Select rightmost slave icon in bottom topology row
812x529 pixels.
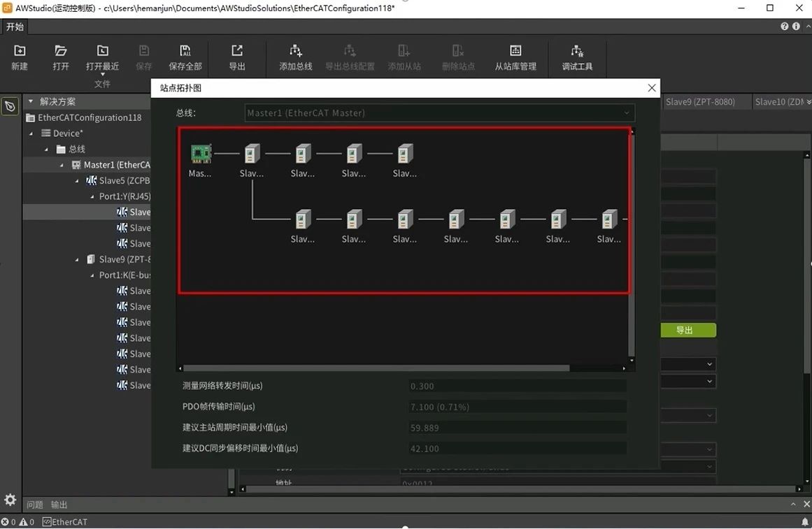click(609, 219)
